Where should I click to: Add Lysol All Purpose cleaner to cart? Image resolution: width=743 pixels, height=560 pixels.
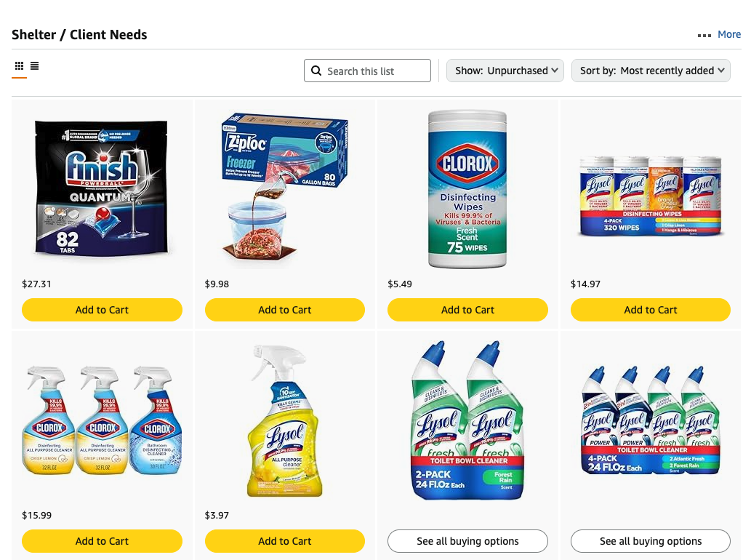pyautogui.click(x=285, y=541)
